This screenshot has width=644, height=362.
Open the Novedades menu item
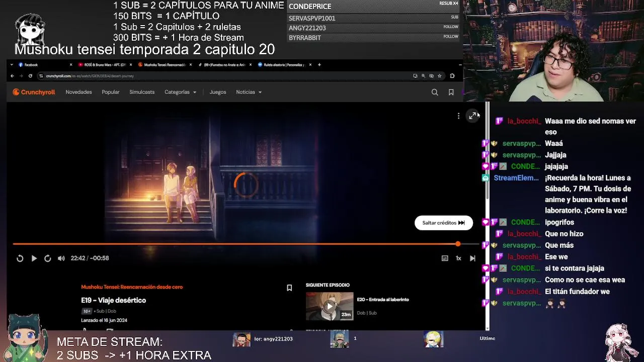pos(78,92)
